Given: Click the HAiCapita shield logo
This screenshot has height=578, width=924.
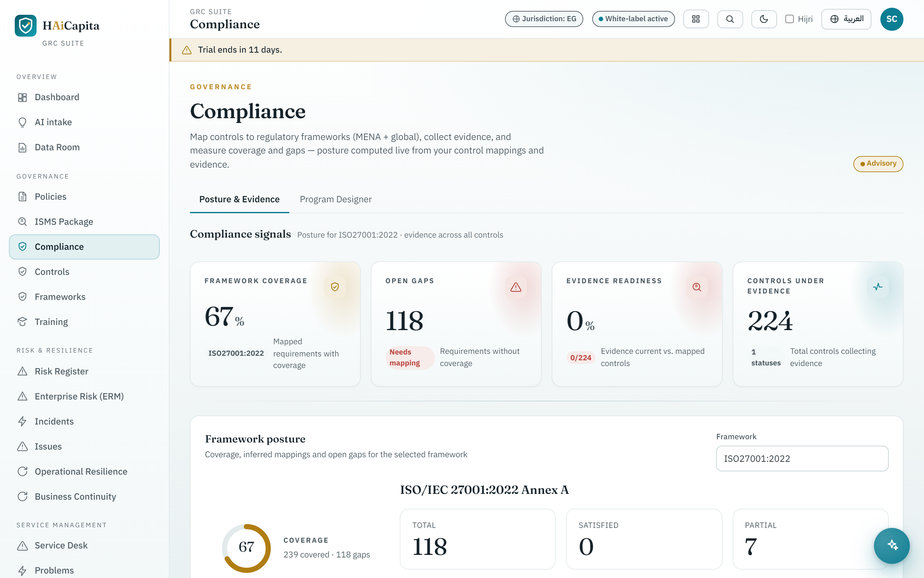Looking at the screenshot, I should [26, 26].
